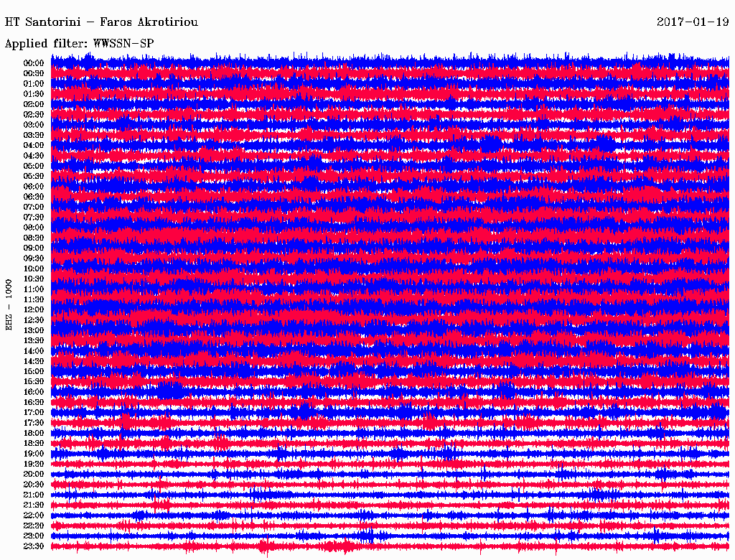Select the 18:30 time label
Screen dimensions: 735x560
34,444
